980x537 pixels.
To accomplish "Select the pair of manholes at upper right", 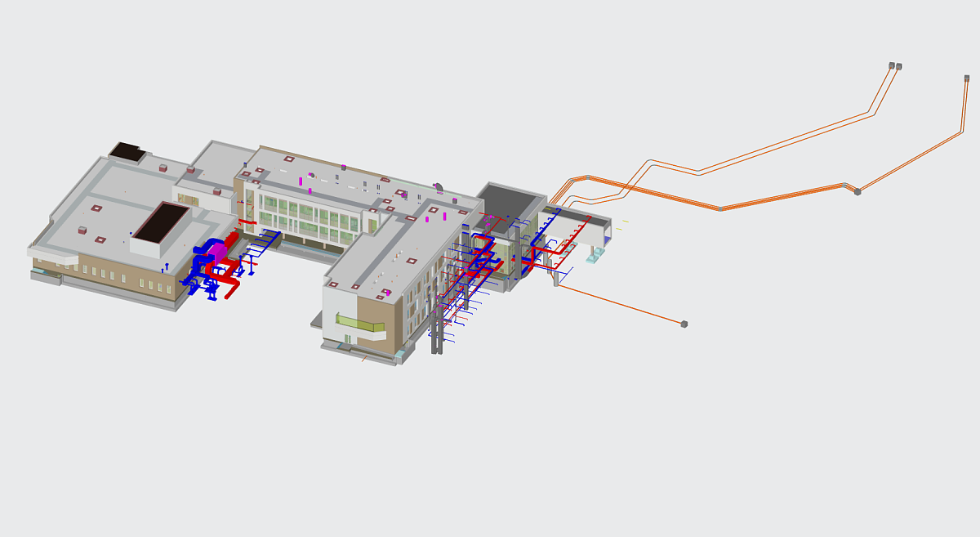I will pos(895,66).
